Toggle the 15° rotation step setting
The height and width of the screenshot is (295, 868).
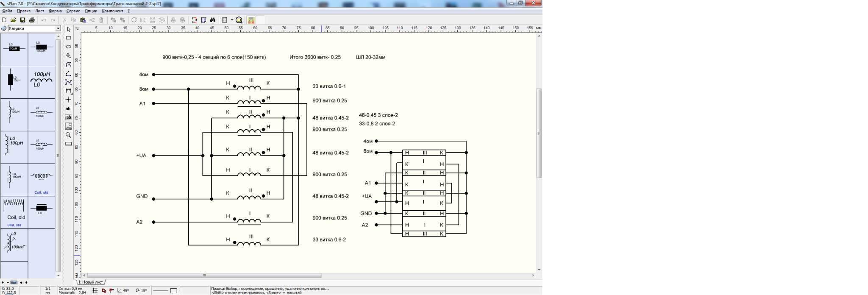click(x=142, y=291)
